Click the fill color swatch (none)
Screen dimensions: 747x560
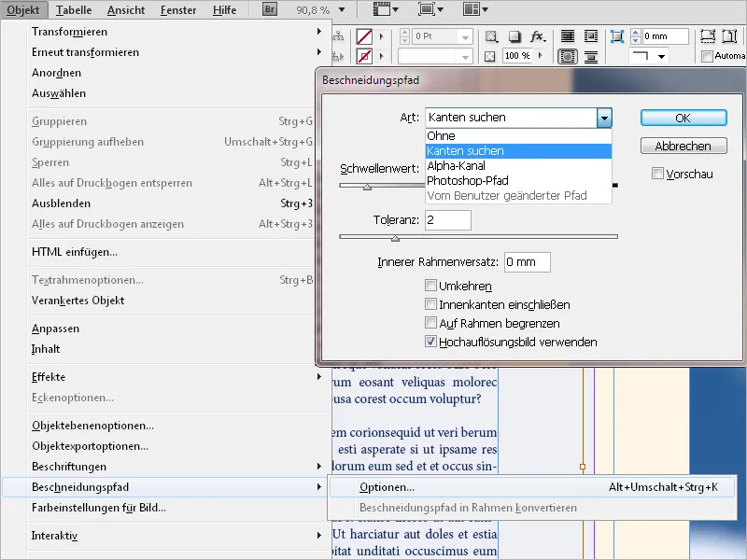[364, 36]
